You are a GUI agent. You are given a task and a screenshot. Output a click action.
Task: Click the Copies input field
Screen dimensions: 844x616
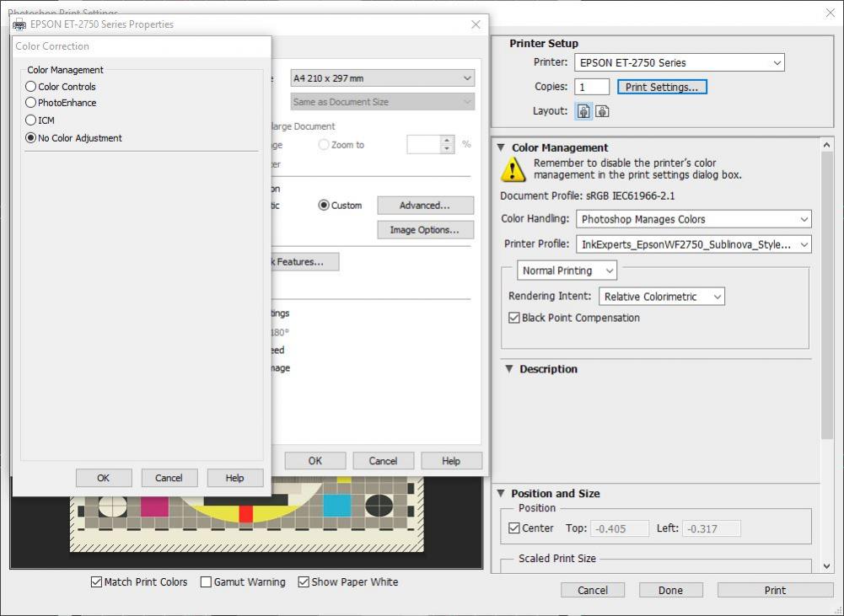(x=592, y=87)
